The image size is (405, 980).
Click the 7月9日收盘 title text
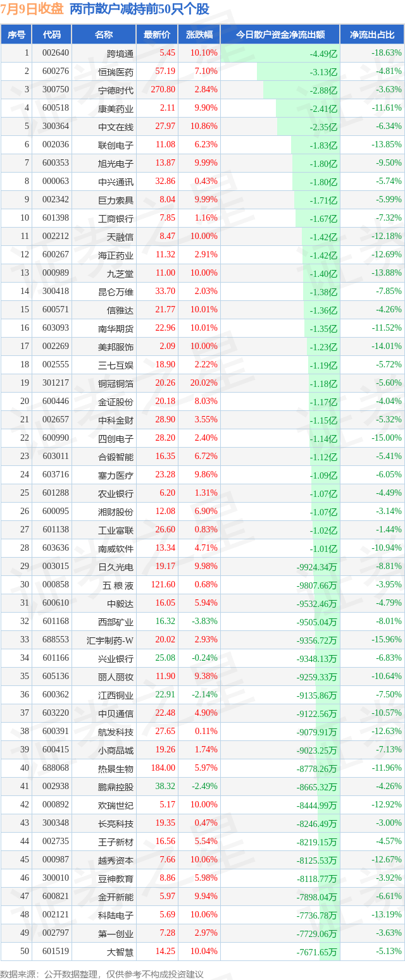(x=32, y=9)
